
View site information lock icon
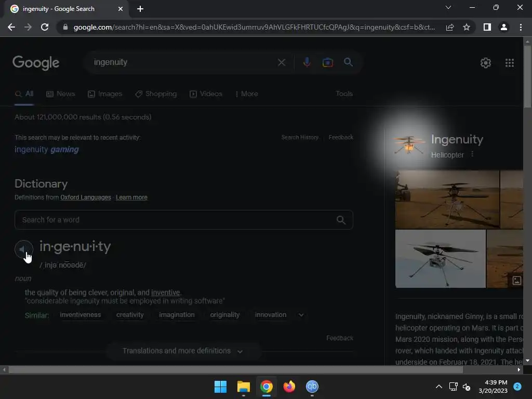65,27
